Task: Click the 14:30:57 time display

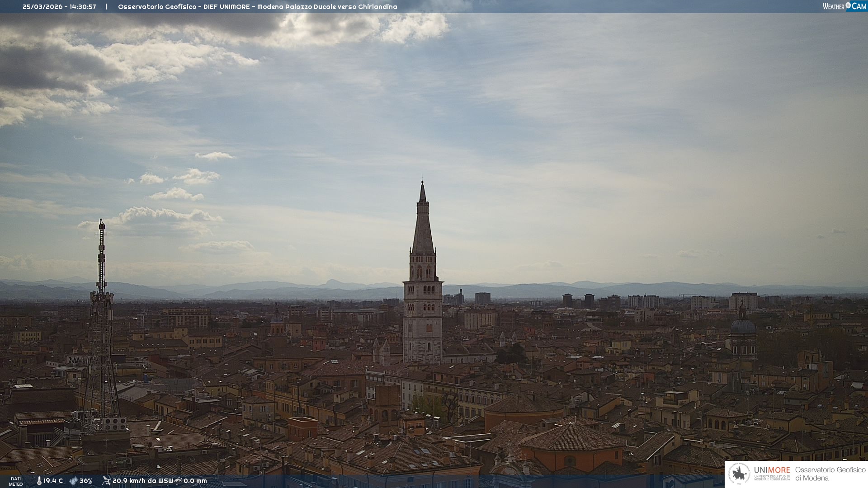Action: (83, 7)
